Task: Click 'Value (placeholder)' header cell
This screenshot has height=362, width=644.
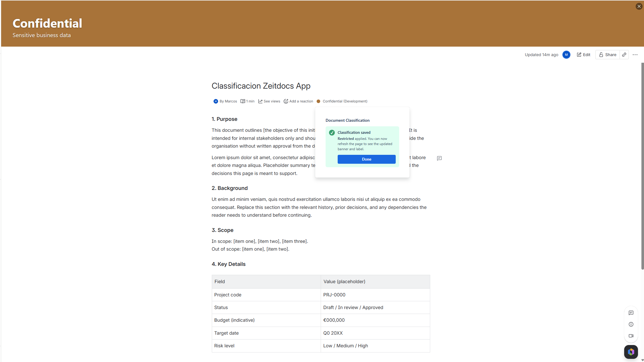Action: (375, 282)
